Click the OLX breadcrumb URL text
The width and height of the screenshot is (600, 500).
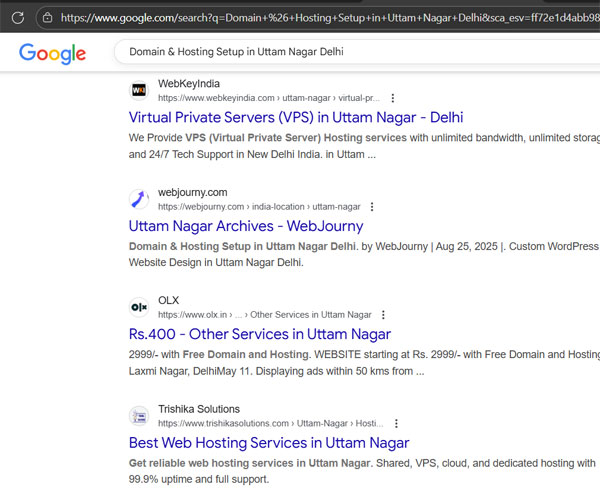click(264, 315)
